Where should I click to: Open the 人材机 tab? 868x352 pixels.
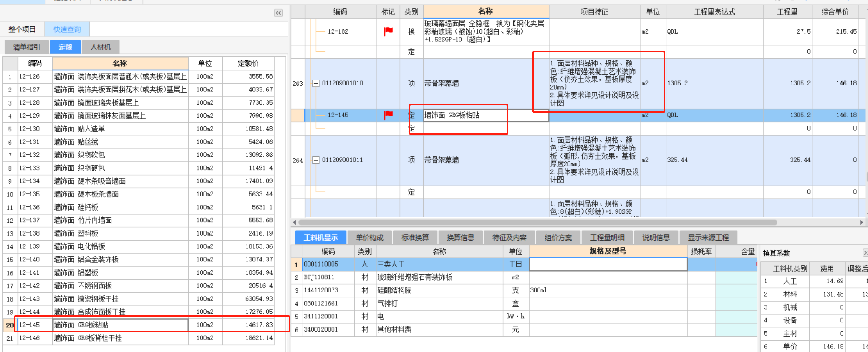point(101,47)
